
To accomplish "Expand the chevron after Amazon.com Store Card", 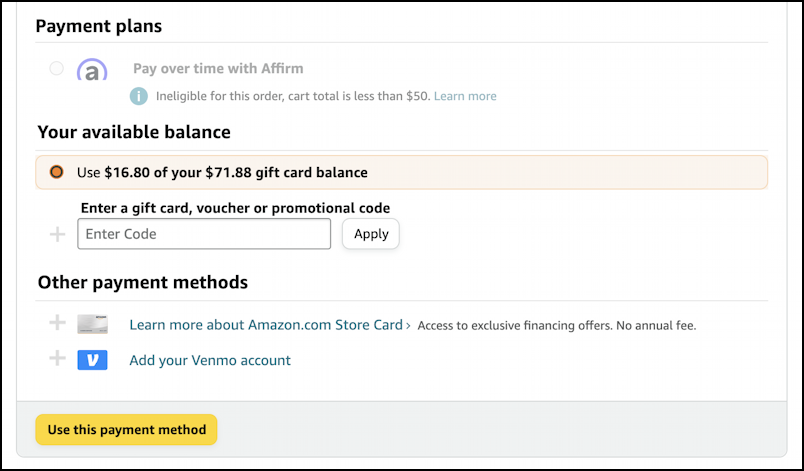I will 408,325.
